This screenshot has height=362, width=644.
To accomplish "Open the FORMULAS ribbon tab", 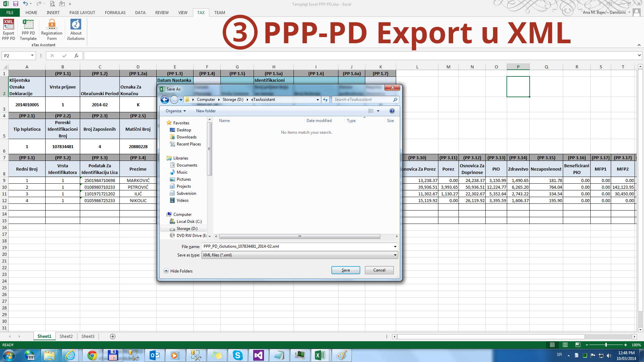I will (x=115, y=13).
